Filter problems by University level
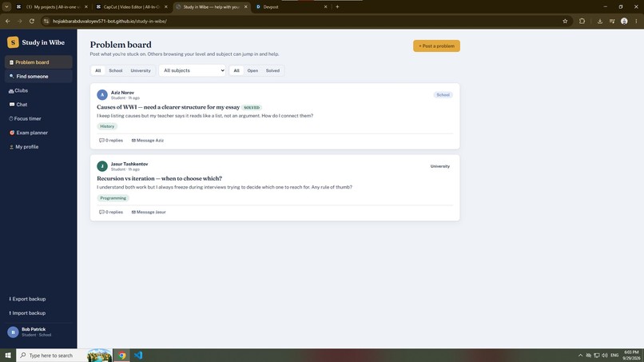Image resolution: width=644 pixels, height=362 pixels. pyautogui.click(x=141, y=70)
